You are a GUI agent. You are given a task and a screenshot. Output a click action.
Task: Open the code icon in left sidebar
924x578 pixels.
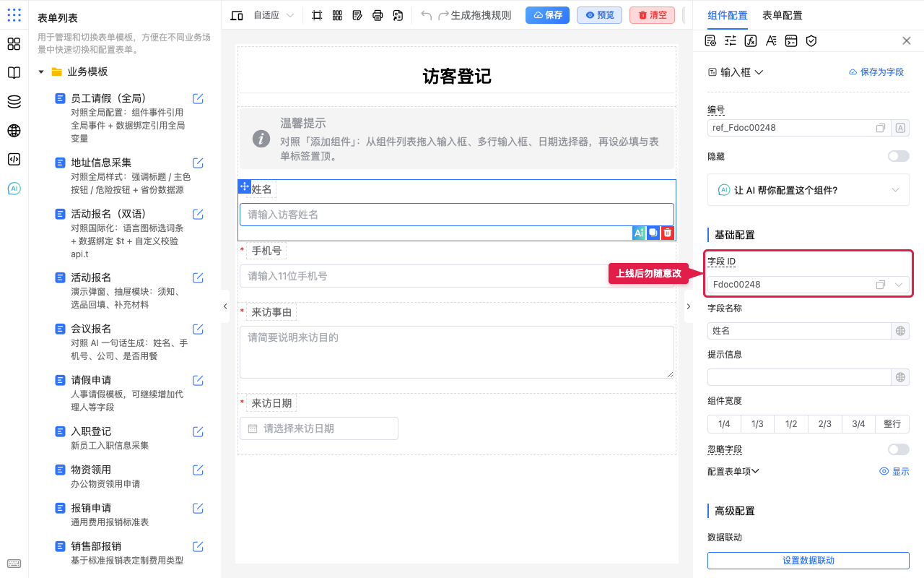coord(14,160)
